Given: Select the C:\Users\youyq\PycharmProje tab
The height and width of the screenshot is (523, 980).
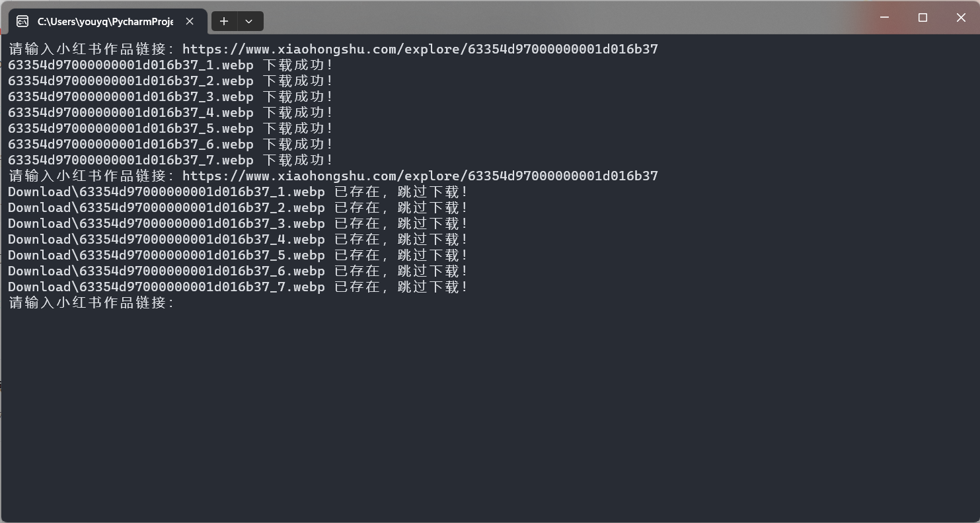Looking at the screenshot, I should (x=104, y=21).
